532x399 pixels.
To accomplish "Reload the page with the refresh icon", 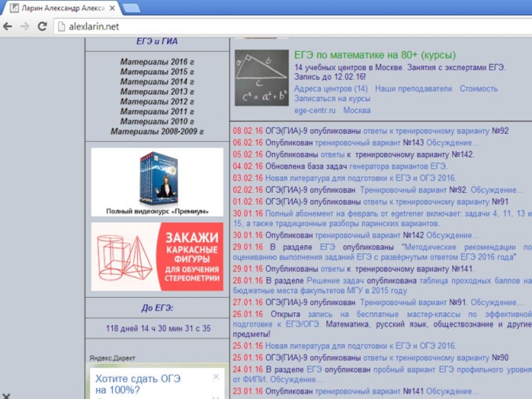I will (42, 27).
